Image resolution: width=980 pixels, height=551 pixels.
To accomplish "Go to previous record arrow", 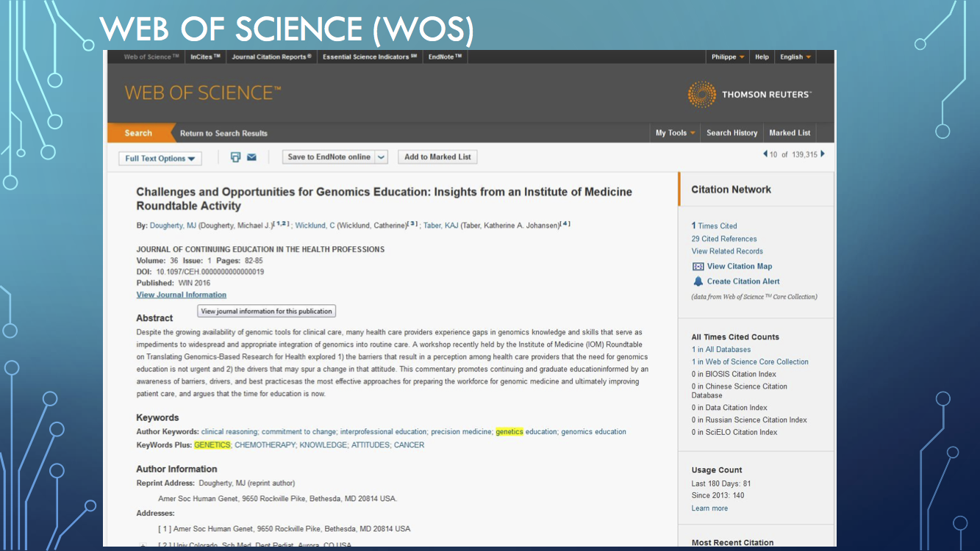I will click(x=765, y=154).
